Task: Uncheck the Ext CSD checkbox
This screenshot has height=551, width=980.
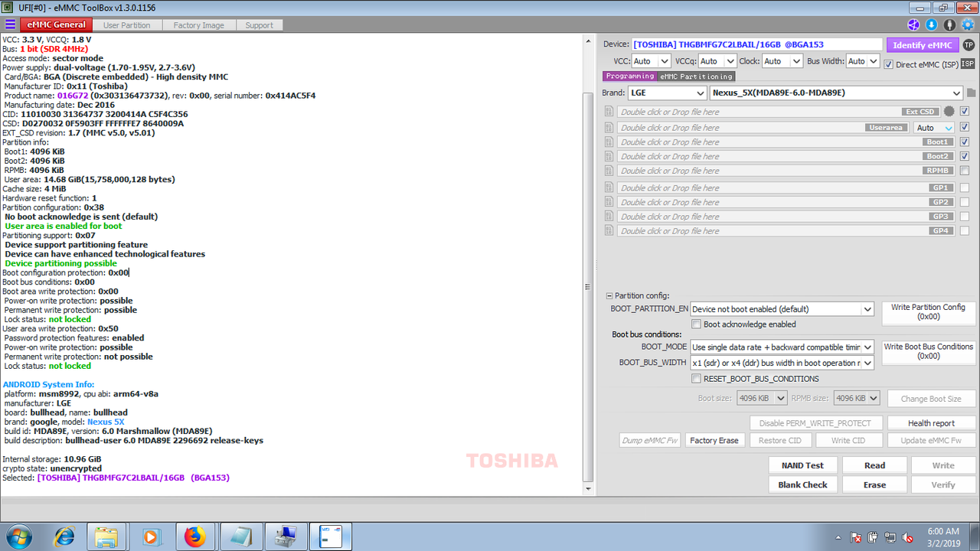Action: pyautogui.click(x=965, y=112)
